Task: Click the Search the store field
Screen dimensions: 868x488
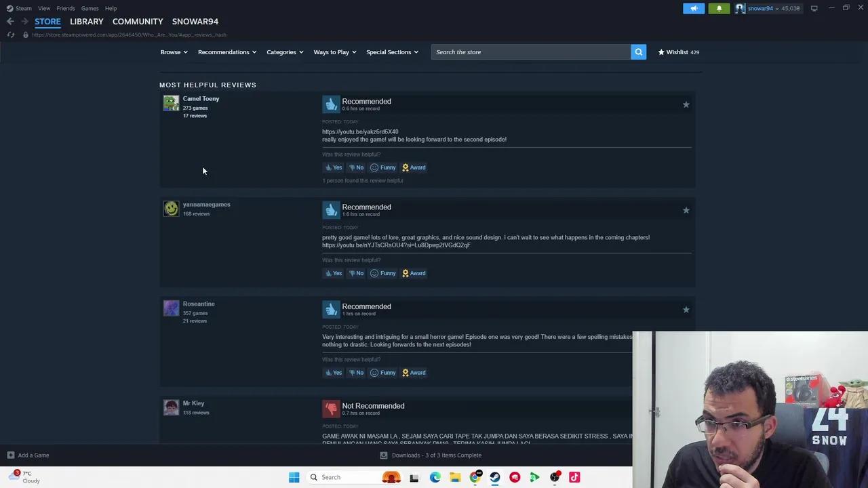Action: tap(530, 52)
